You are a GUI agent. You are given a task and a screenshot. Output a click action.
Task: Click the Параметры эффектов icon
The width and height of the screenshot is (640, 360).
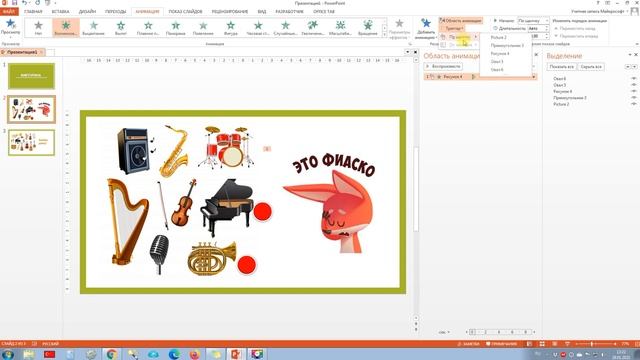[399, 24]
